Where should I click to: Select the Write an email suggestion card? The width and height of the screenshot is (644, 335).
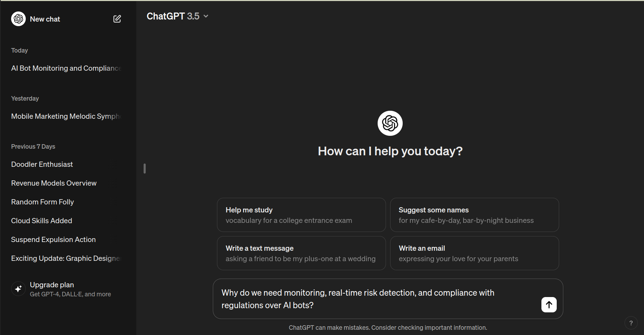click(x=474, y=253)
